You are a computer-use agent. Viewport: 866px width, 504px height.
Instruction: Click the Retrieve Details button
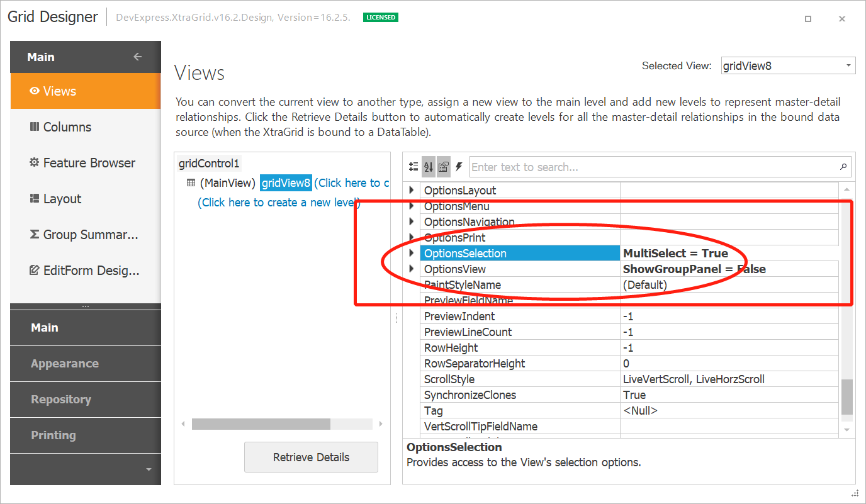(311, 457)
